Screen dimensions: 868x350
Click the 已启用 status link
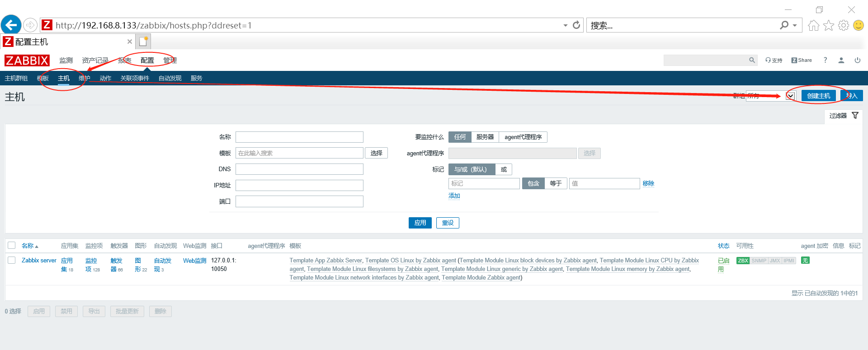click(723, 265)
